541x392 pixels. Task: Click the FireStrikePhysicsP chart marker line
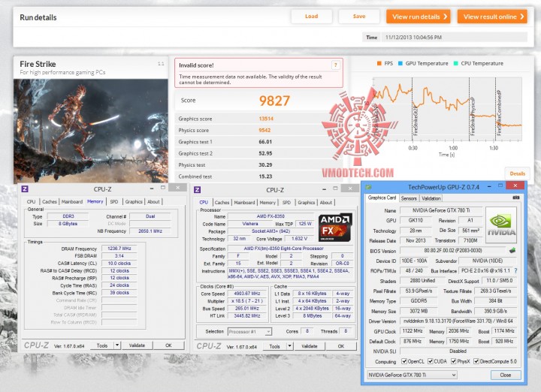469,110
